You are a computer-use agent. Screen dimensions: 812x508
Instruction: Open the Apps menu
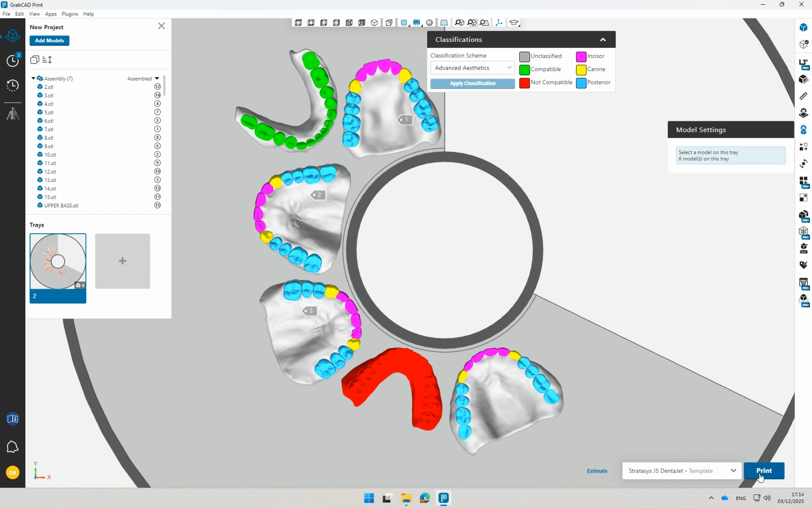coord(51,14)
